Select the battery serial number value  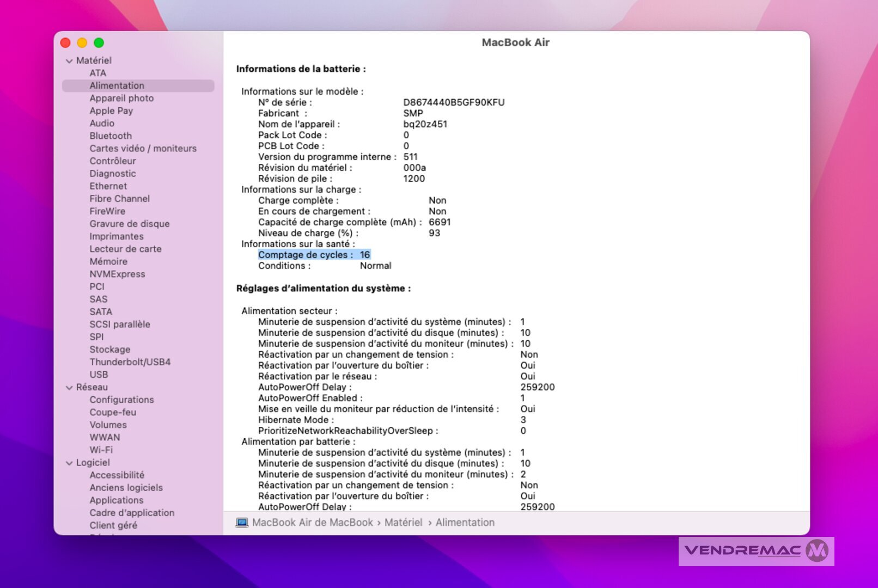(454, 102)
